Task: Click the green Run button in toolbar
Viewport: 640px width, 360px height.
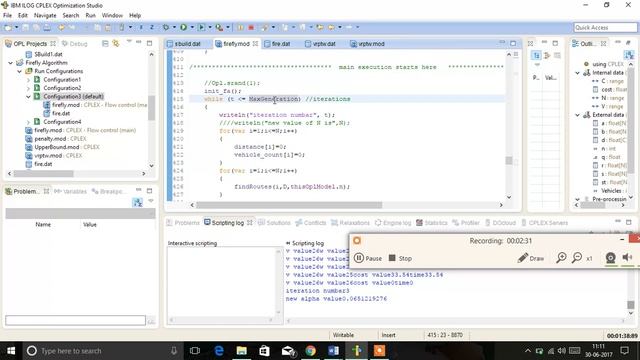Action: click(184, 27)
